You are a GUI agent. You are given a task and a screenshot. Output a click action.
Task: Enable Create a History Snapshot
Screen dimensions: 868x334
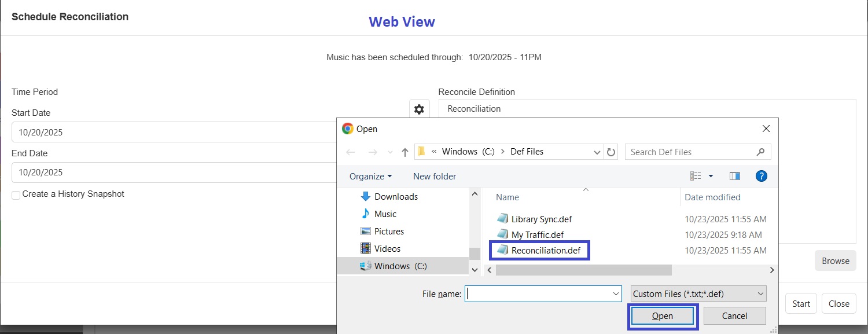point(16,195)
